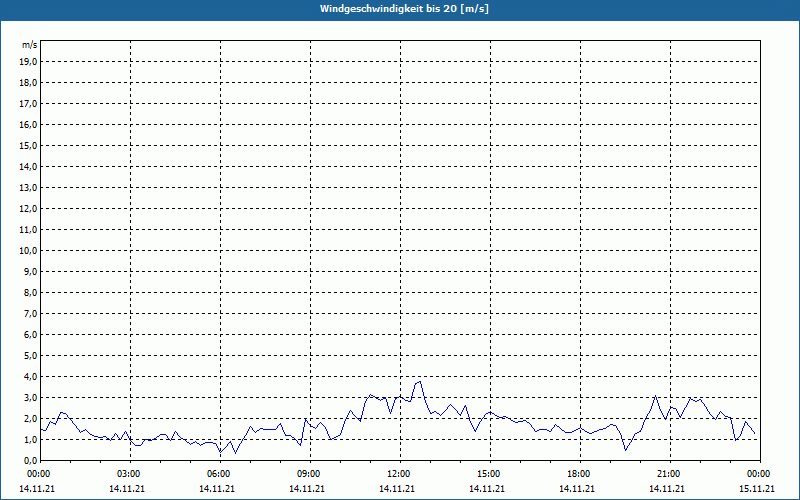Image resolution: width=800 pixels, height=500 pixels.
Task: Click the 18:00 time label
Action: tap(580, 474)
